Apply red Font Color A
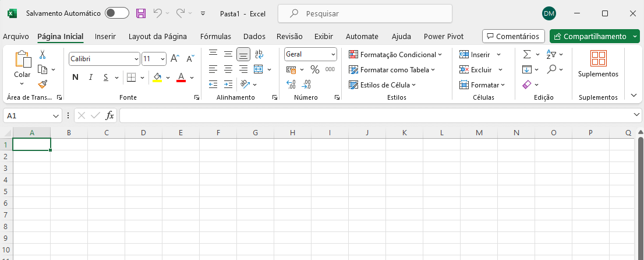 point(181,77)
